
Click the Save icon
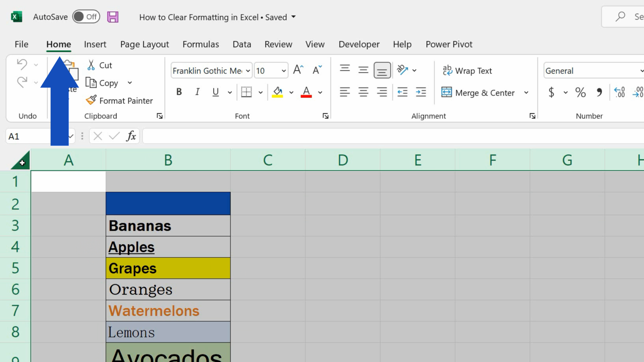tap(113, 16)
